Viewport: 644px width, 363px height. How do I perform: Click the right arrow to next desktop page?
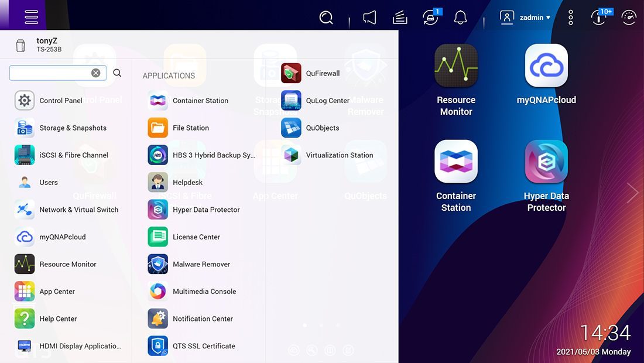632,192
